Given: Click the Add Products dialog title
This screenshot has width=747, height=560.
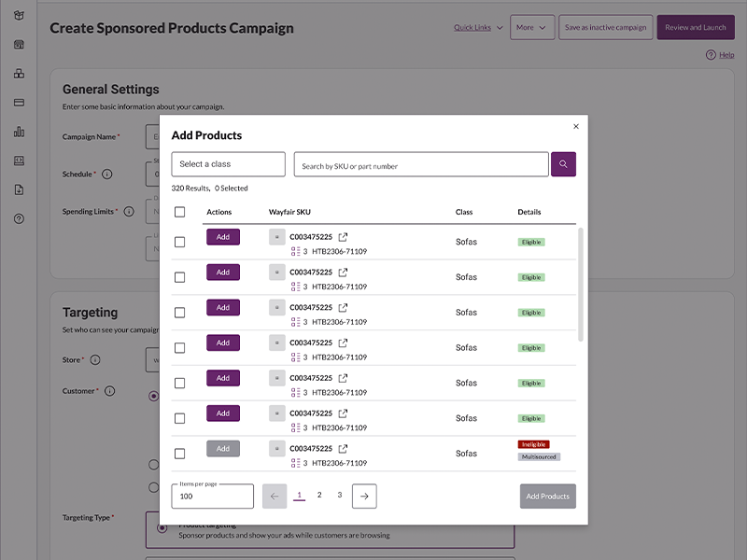Looking at the screenshot, I should [206, 135].
